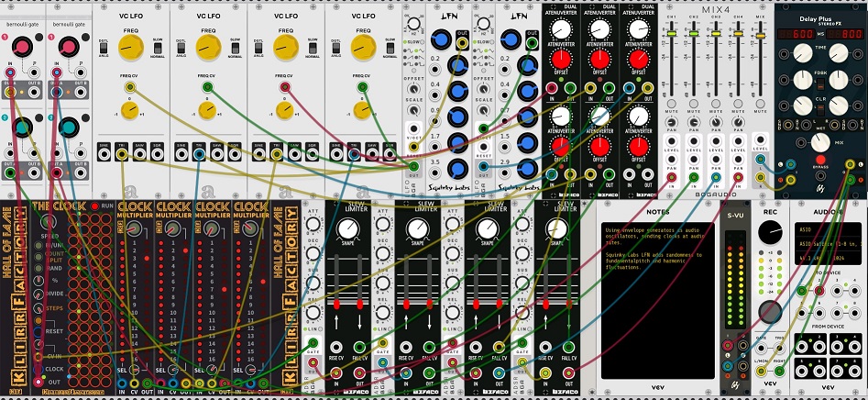Screen dimensions: 868x400
Task: Click the OUT jack on The Clock
Action: pos(38,382)
